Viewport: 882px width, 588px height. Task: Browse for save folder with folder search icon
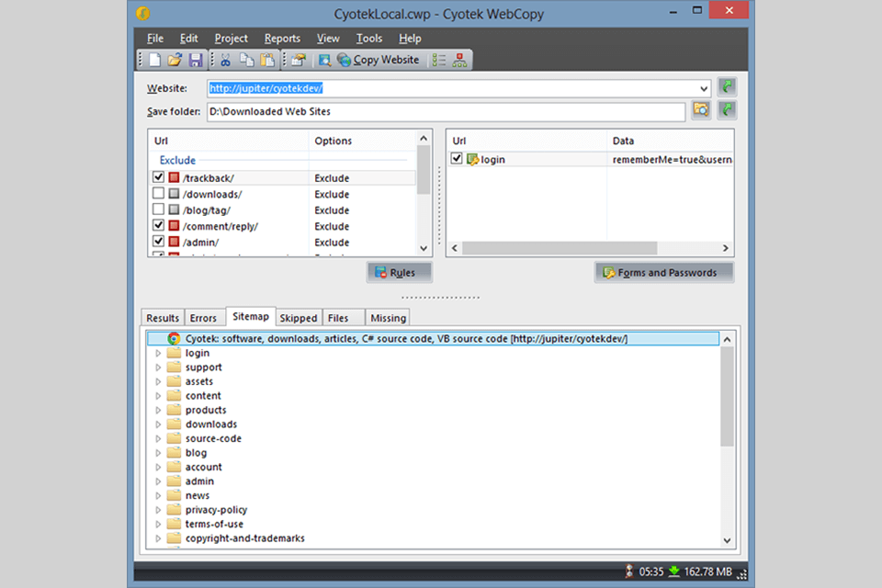(701, 109)
